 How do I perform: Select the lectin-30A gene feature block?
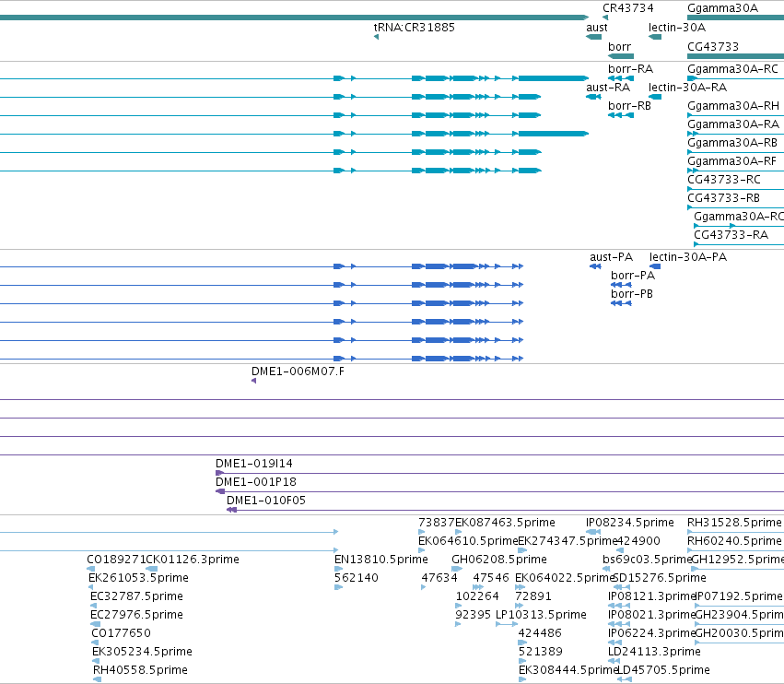coord(655,37)
